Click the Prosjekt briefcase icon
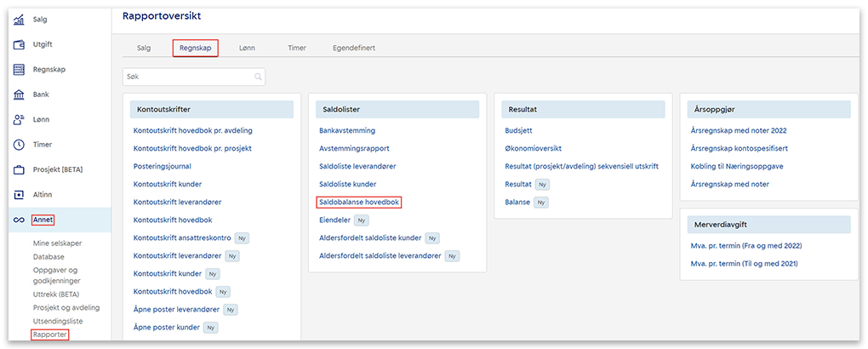This screenshot has width=868, height=349. [x=19, y=169]
